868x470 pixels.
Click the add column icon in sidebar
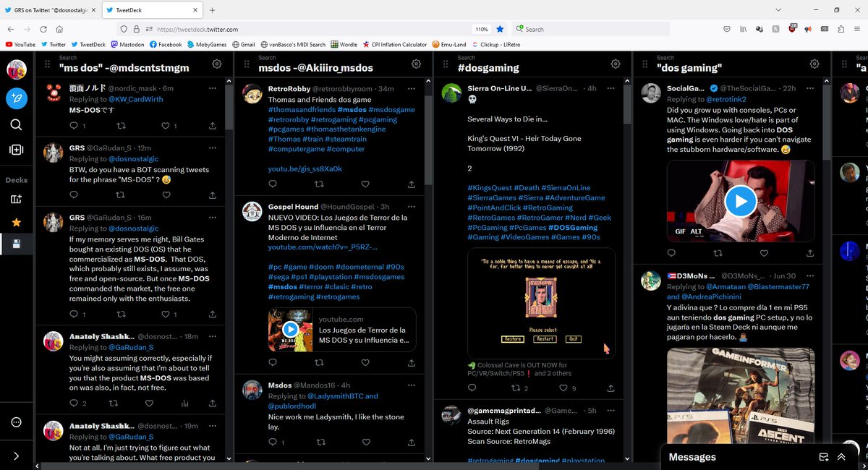[16, 150]
